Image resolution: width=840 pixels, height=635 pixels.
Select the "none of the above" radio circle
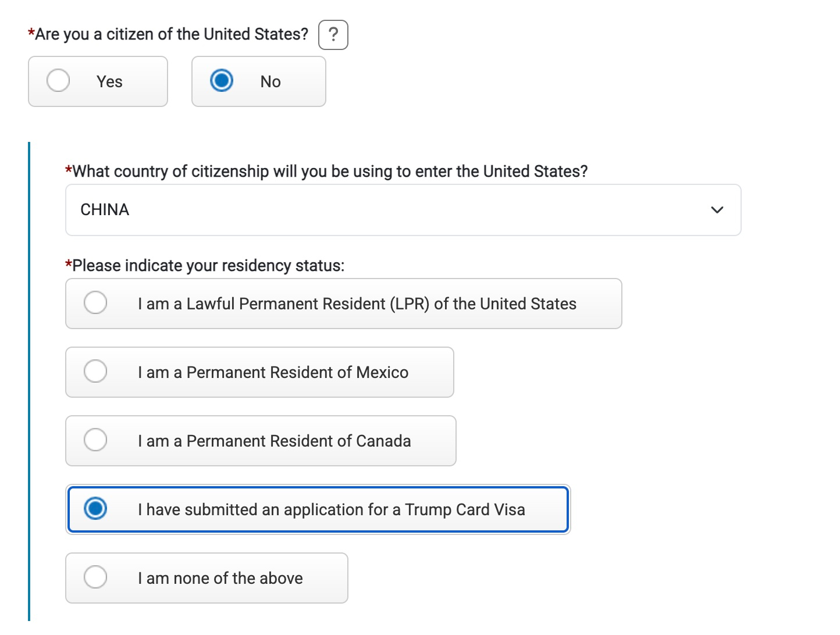(95, 577)
